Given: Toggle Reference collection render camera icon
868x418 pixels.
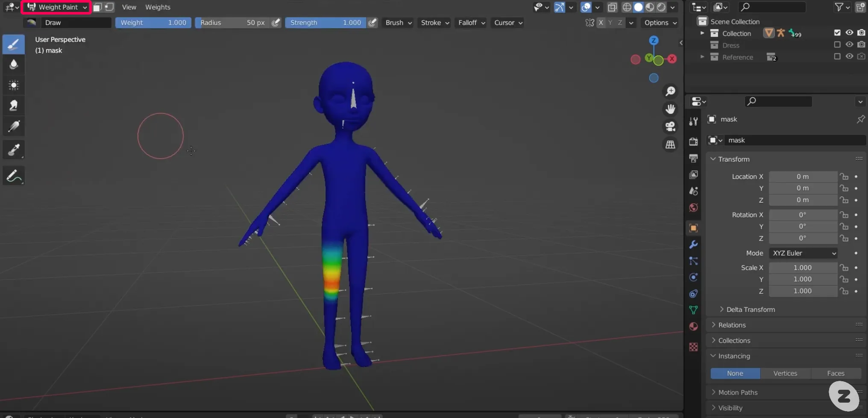Looking at the screenshot, I should tap(861, 56).
